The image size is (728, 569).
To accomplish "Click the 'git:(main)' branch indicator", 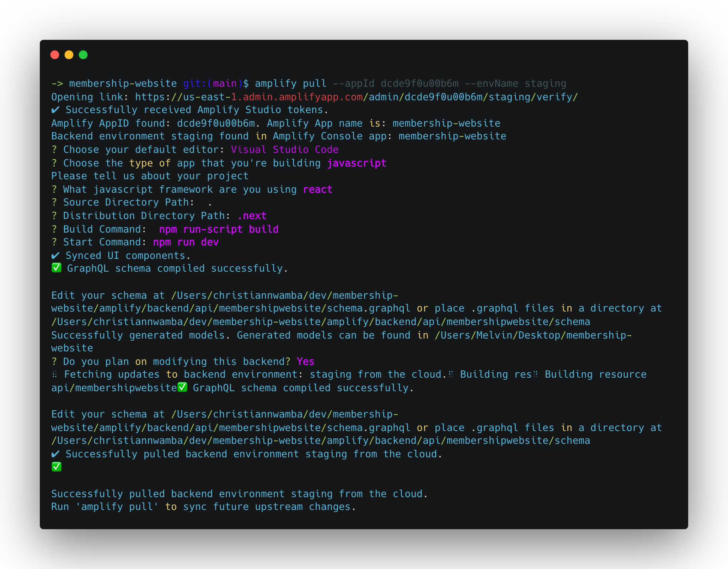I will click(213, 84).
